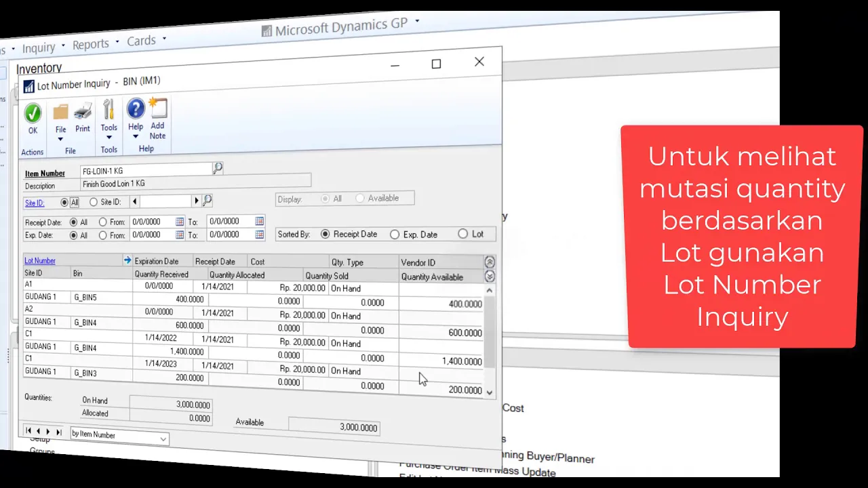Click the Available total 3,000.0000 field
Viewport: 868px width, 488px height.
click(334, 427)
